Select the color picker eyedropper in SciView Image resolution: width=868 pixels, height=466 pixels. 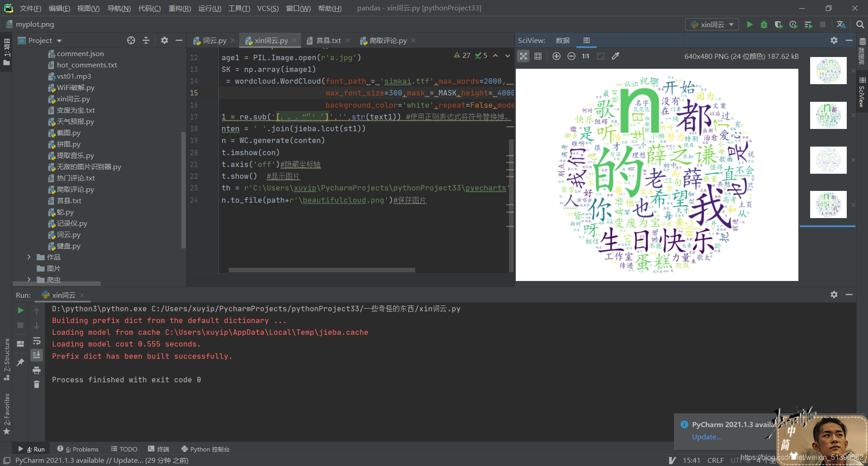tap(615, 56)
